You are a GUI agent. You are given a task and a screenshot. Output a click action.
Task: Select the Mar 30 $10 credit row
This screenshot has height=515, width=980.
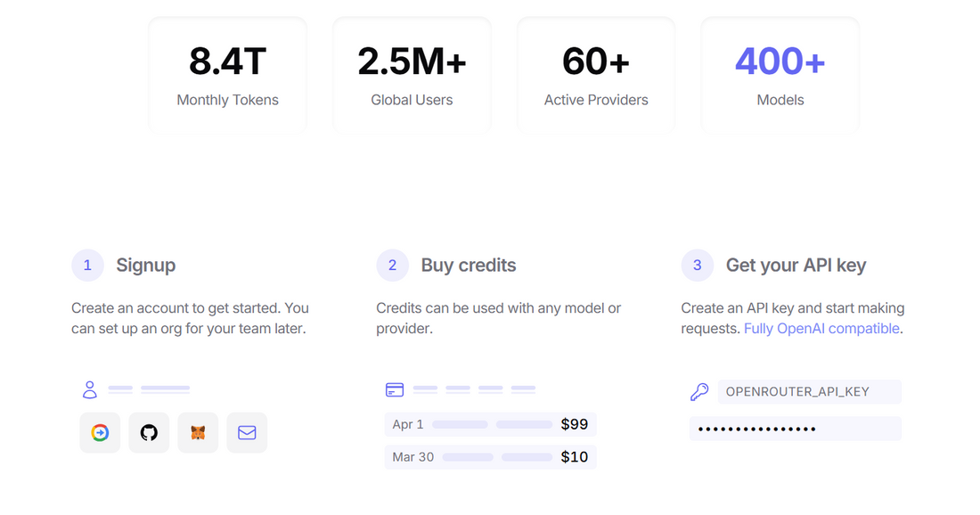[x=490, y=457]
